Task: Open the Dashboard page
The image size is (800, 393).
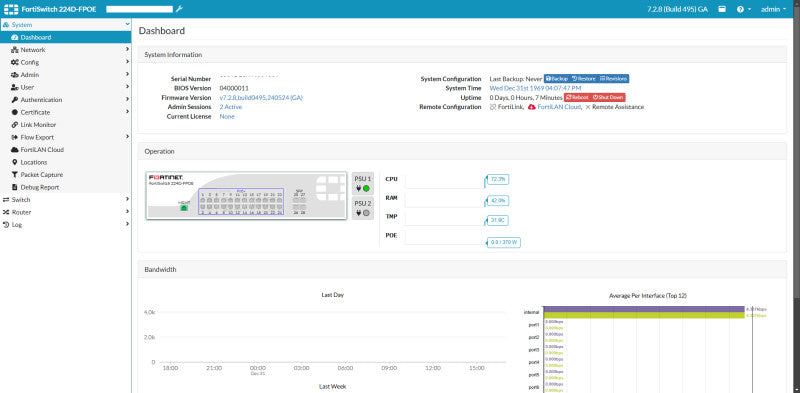Action: point(65,37)
